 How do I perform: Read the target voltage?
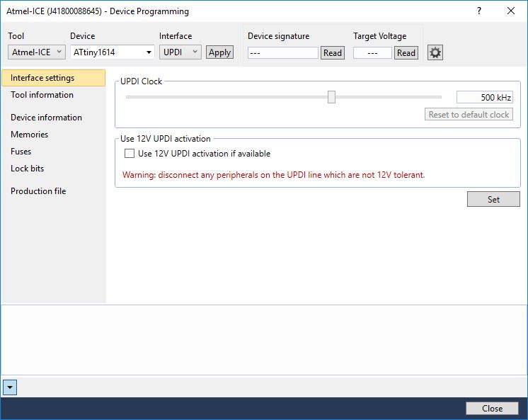[406, 52]
